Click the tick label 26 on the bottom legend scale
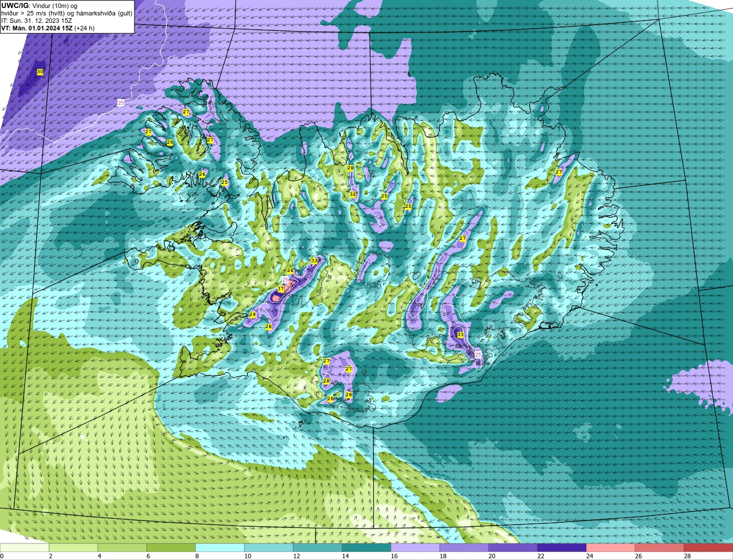Screen dimensions: 733x560 tap(638, 556)
